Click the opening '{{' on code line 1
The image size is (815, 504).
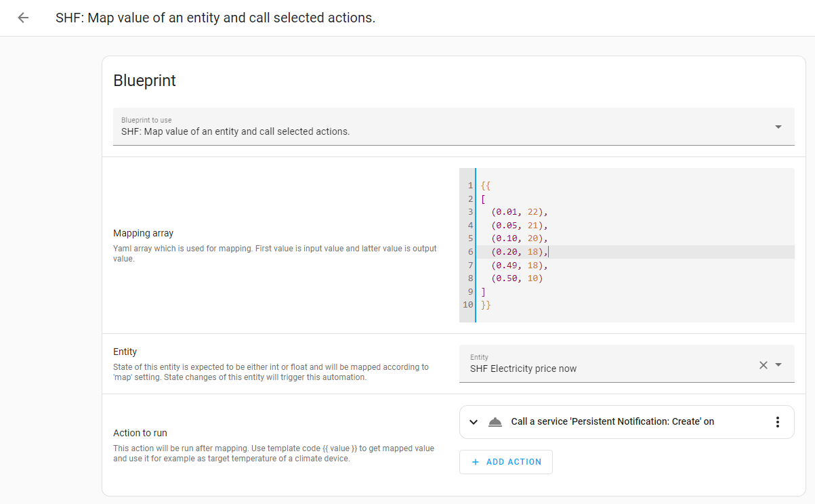[x=486, y=186]
